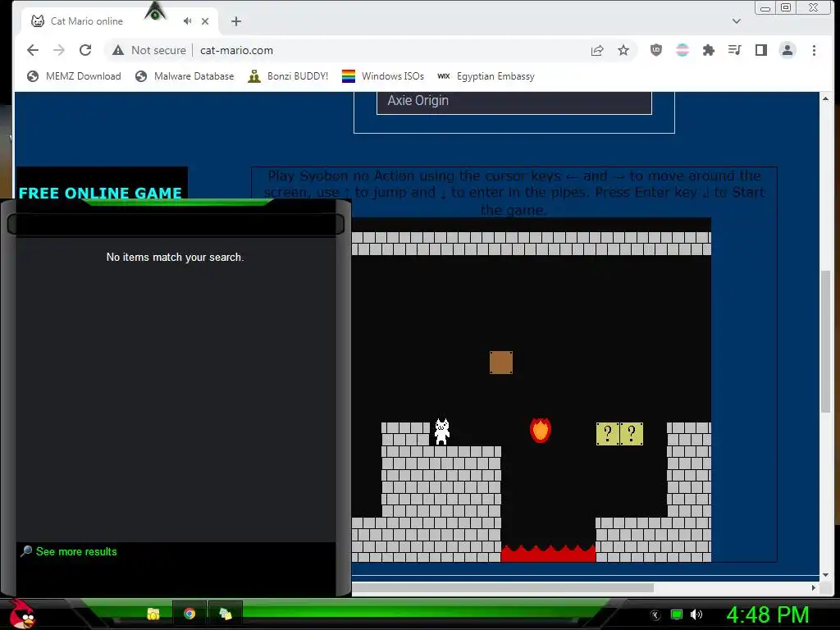Click the right question mark block
840x630 pixels.
click(x=632, y=433)
